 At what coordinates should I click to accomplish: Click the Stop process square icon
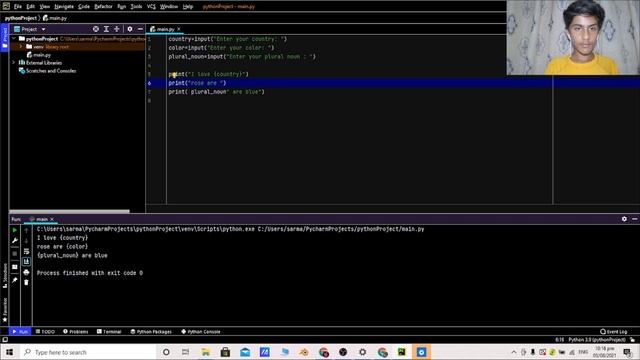pos(15,253)
